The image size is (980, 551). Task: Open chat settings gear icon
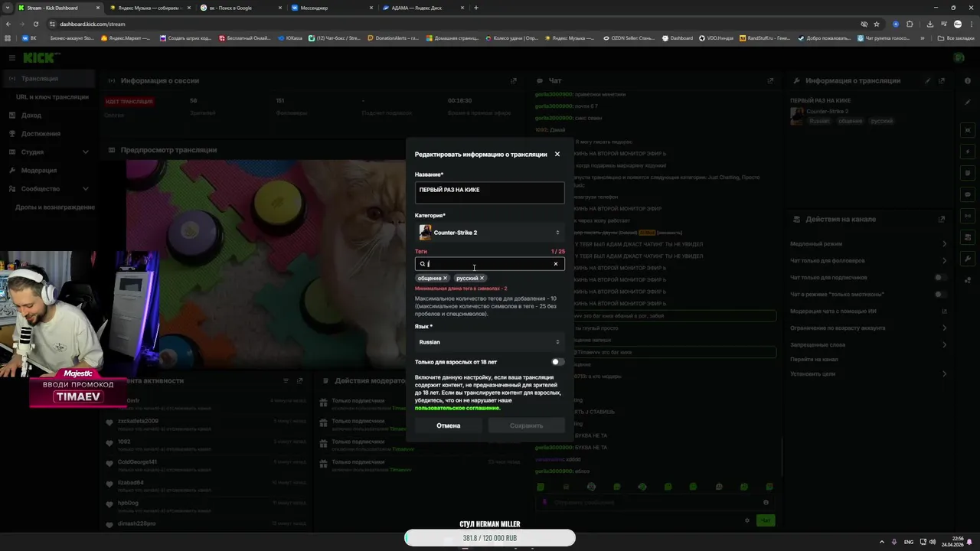coord(747,520)
